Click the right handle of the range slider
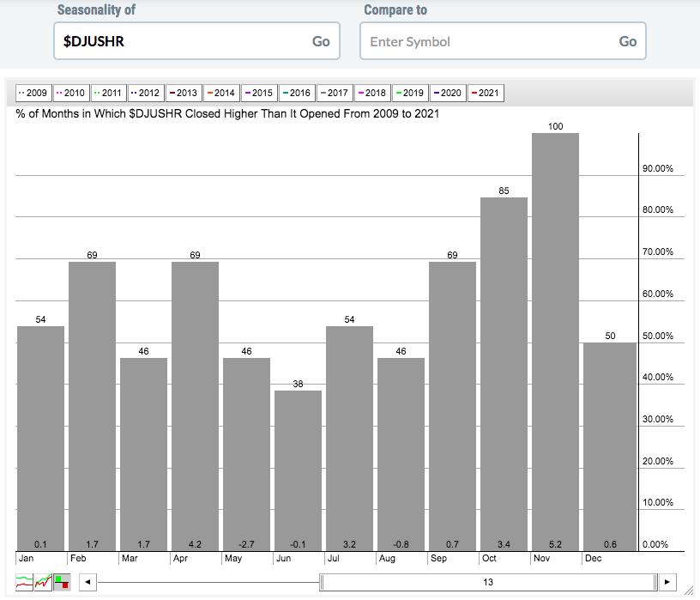Viewport: 700px width, 600px height. point(657,582)
